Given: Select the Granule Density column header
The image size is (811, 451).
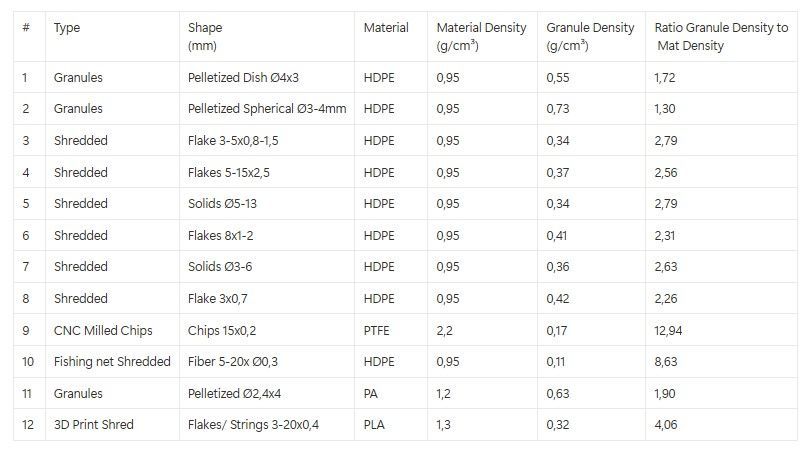Looking at the screenshot, I should (x=590, y=36).
